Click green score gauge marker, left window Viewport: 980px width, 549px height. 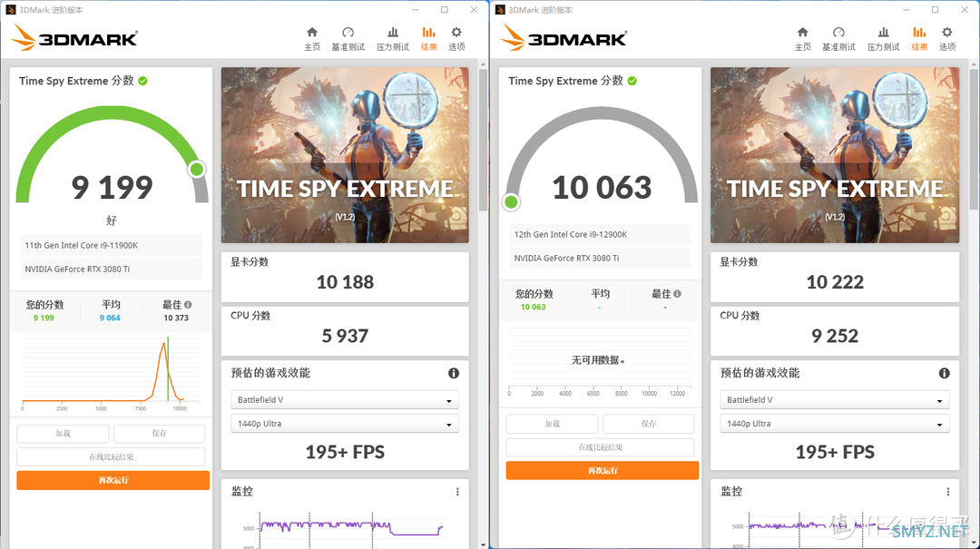point(197,170)
